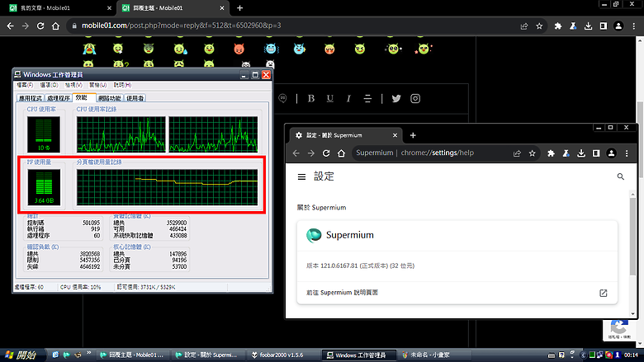
Task: Embed a Twitter post in the editor
Action: click(x=396, y=98)
